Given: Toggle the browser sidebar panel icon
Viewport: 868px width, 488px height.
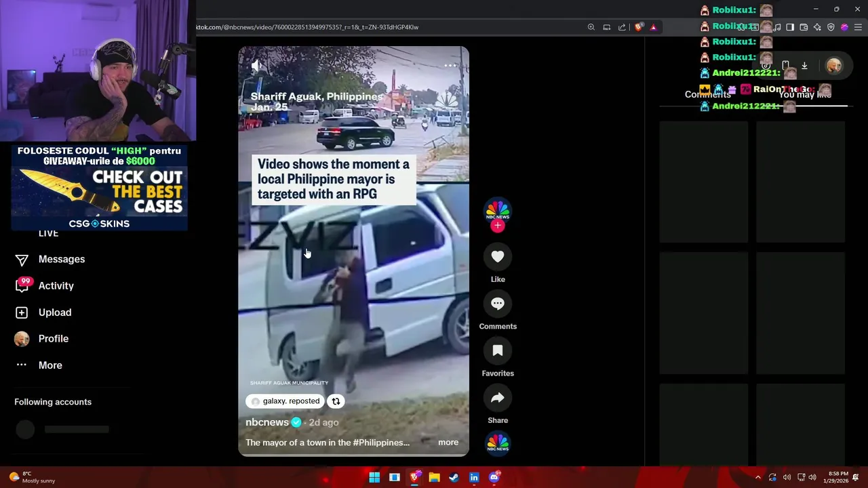Looking at the screenshot, I should coord(790,27).
